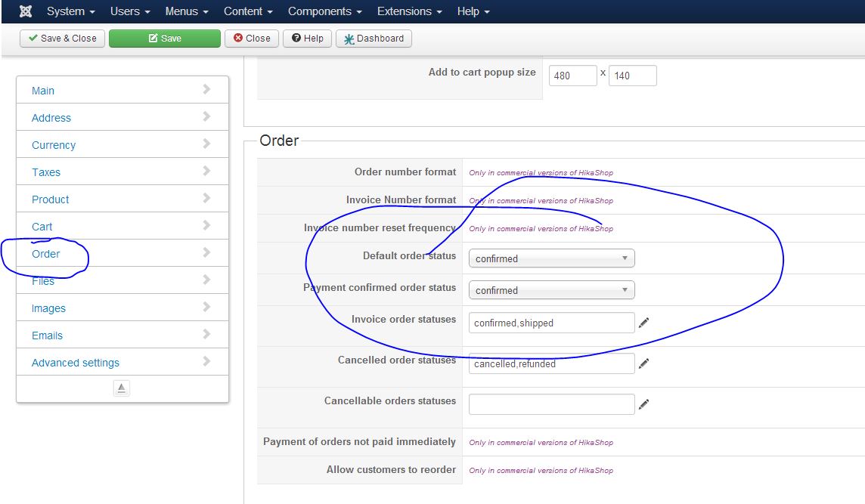Open the Components menu

point(324,11)
